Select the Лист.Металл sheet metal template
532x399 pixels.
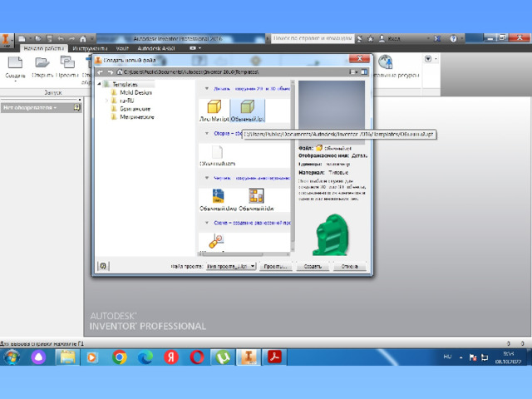click(214, 108)
